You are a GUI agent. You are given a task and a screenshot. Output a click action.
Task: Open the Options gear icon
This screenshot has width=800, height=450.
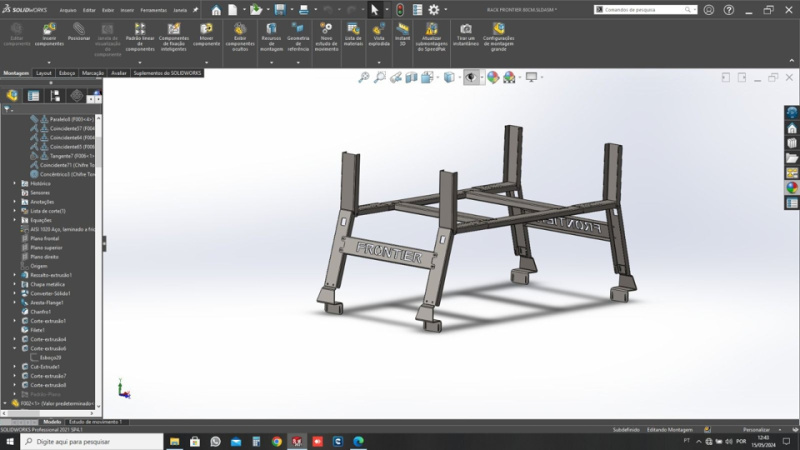point(434,10)
